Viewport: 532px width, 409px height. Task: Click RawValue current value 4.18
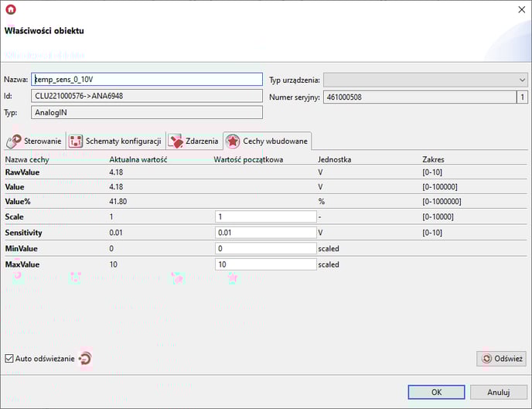click(116, 172)
